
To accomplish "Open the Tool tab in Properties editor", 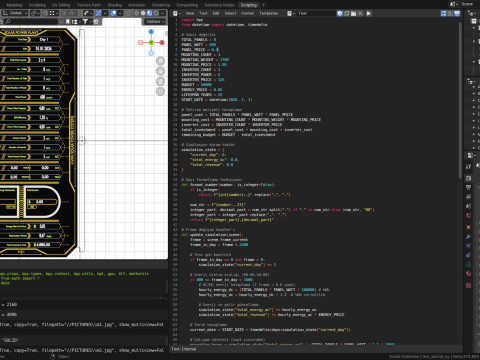I will click(x=468, y=166).
